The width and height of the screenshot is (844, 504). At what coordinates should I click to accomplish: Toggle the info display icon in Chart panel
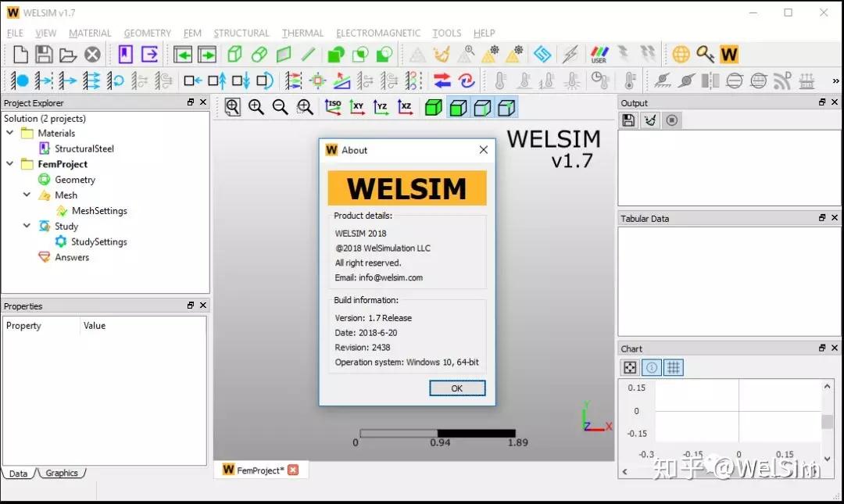pyautogui.click(x=651, y=367)
